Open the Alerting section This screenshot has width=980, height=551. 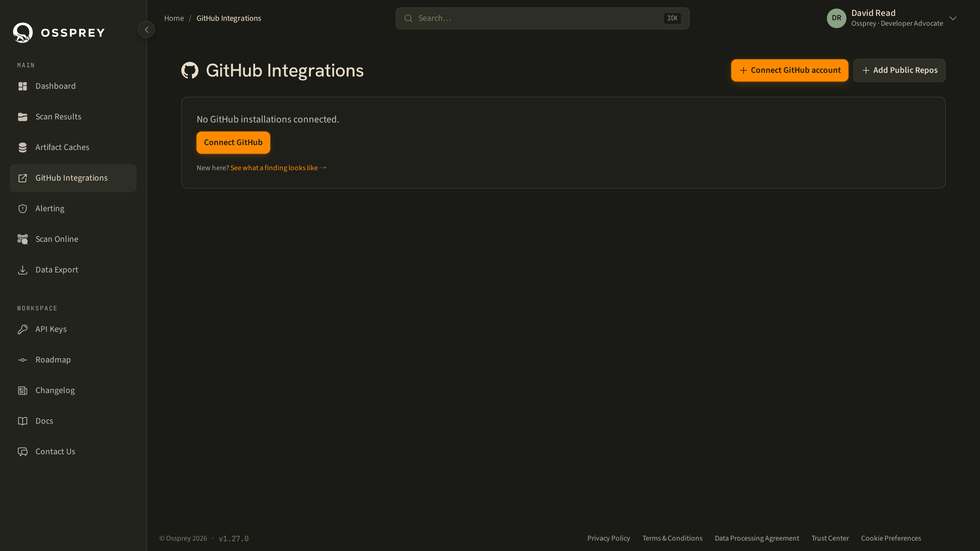pyautogui.click(x=73, y=209)
